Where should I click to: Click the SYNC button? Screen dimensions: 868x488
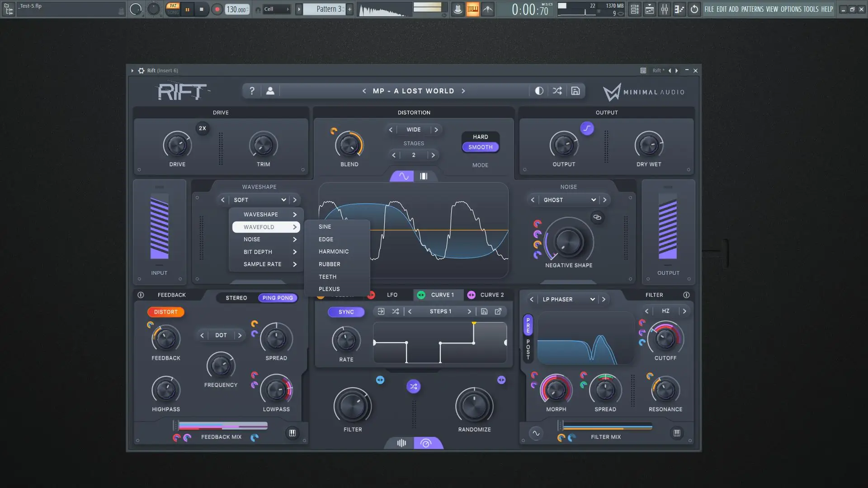pos(346,312)
